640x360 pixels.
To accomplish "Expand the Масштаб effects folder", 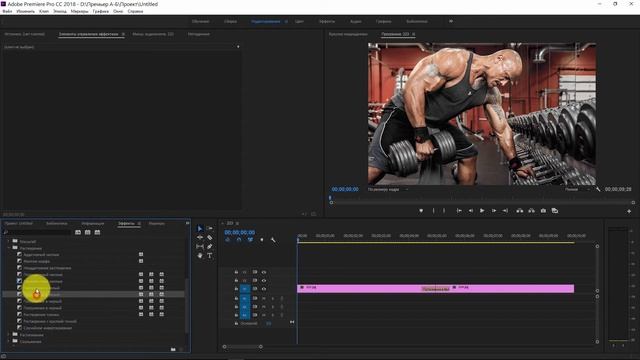I will [9, 241].
